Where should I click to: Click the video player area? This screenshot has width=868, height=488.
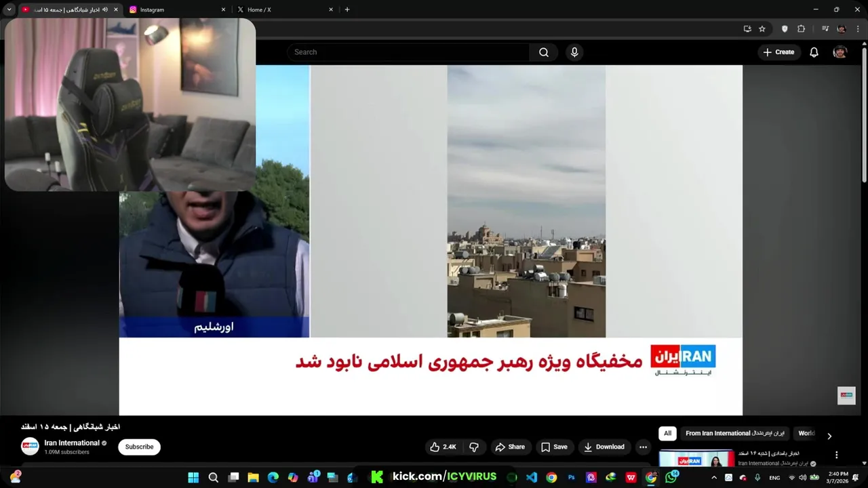coord(431,240)
